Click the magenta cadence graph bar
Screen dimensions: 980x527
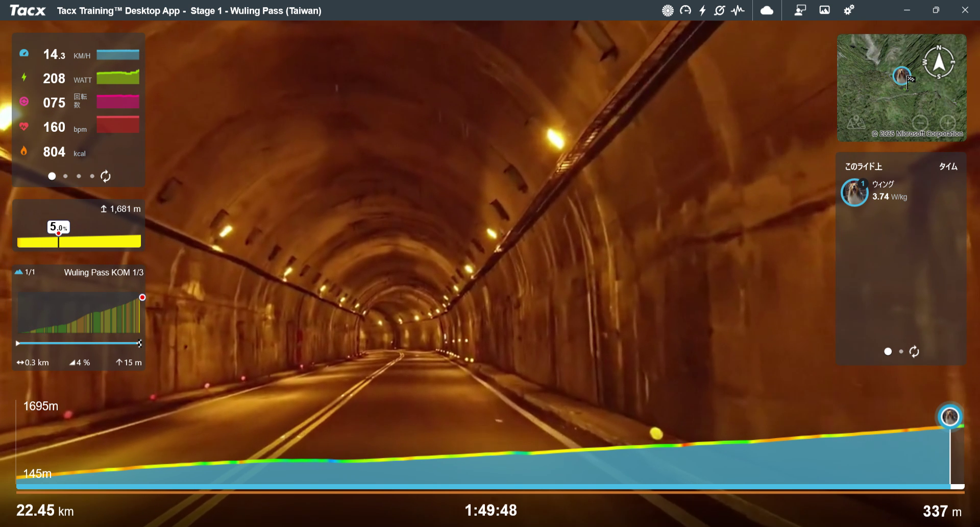coord(118,101)
